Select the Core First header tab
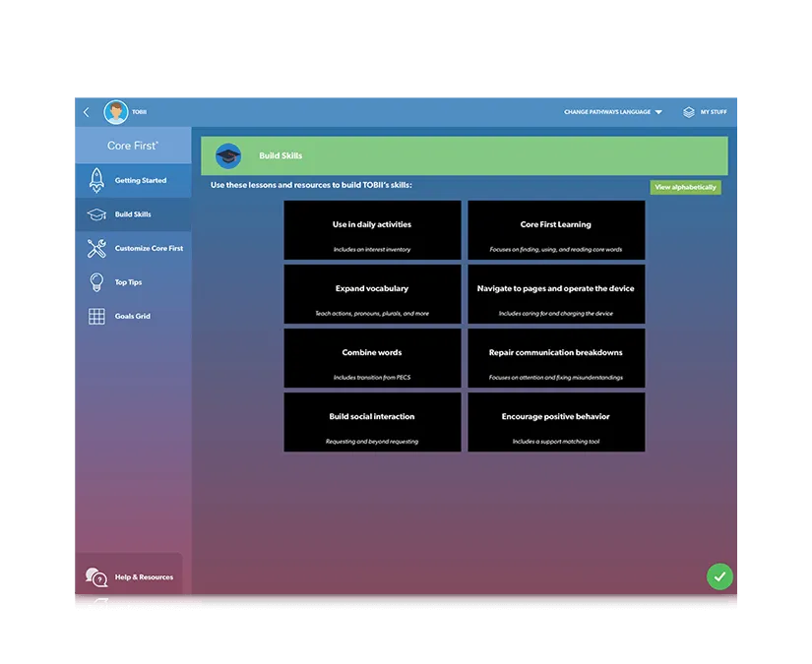The image size is (812, 664). coord(133,146)
